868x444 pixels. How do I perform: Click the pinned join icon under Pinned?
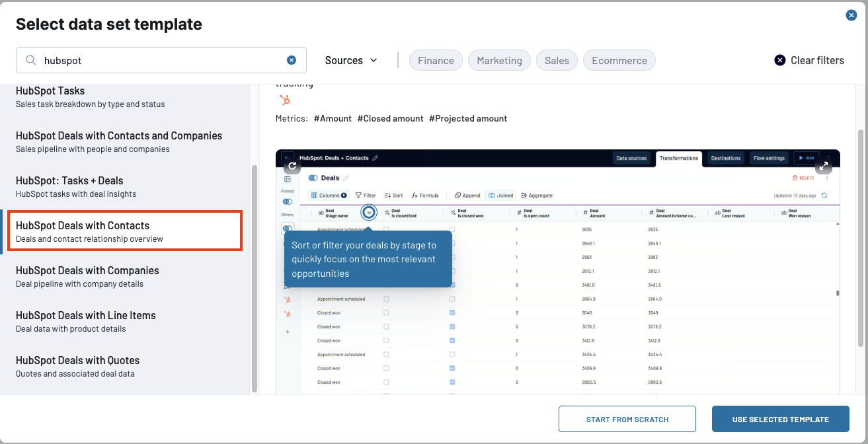pyautogui.click(x=288, y=202)
